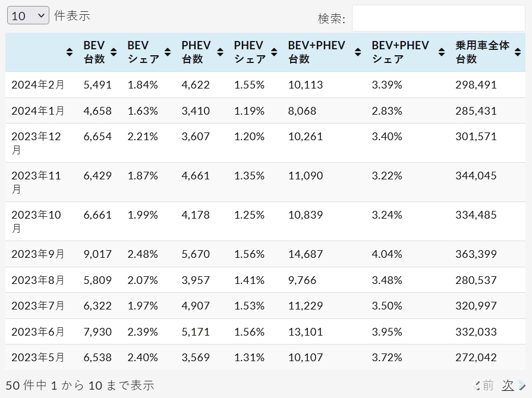Sort by PHEVシェア column arrows

[274, 52]
